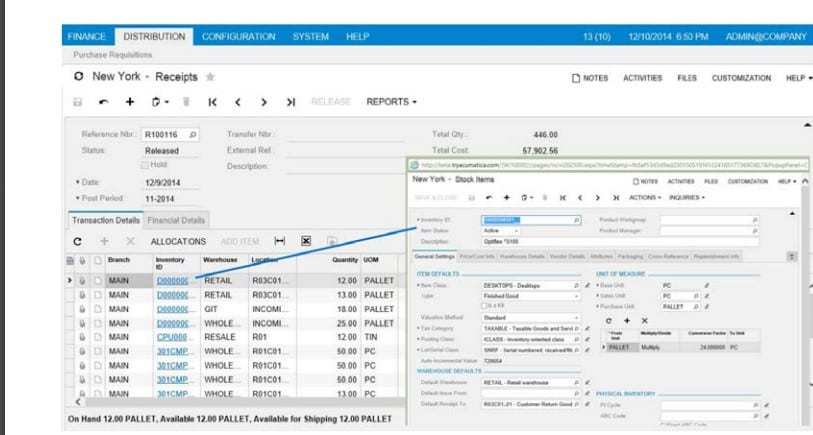Switch to the Financial Details tab

pyautogui.click(x=176, y=220)
